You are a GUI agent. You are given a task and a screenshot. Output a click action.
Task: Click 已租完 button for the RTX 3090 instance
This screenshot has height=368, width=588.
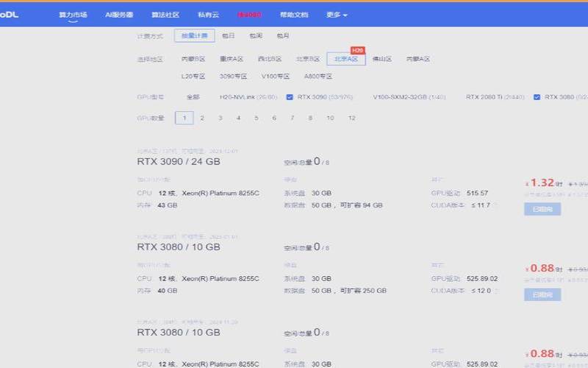pyautogui.click(x=542, y=209)
